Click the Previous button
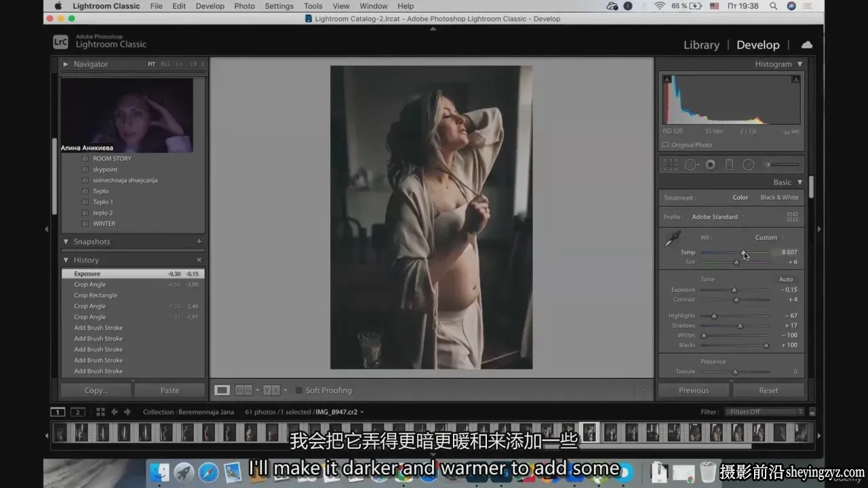Image resolution: width=868 pixels, height=488 pixels. coord(694,390)
